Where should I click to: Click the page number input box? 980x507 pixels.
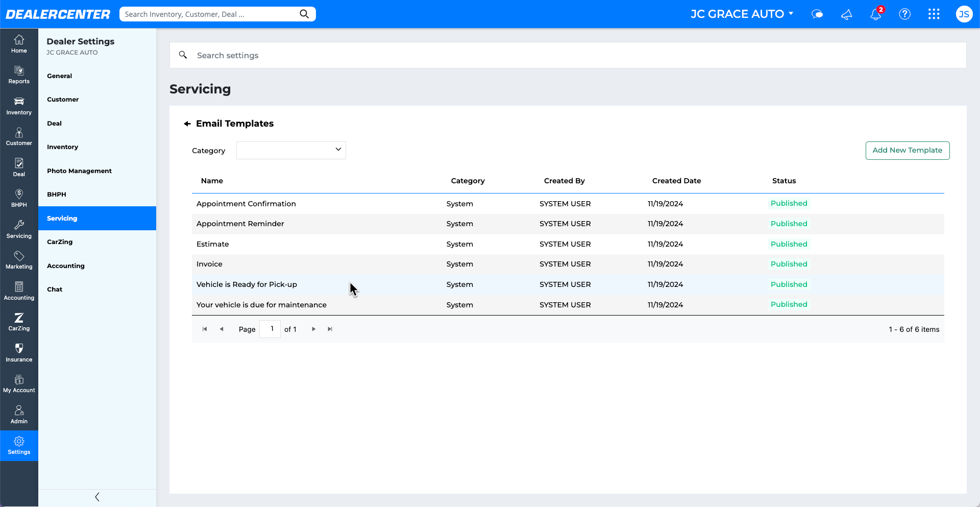coord(270,329)
